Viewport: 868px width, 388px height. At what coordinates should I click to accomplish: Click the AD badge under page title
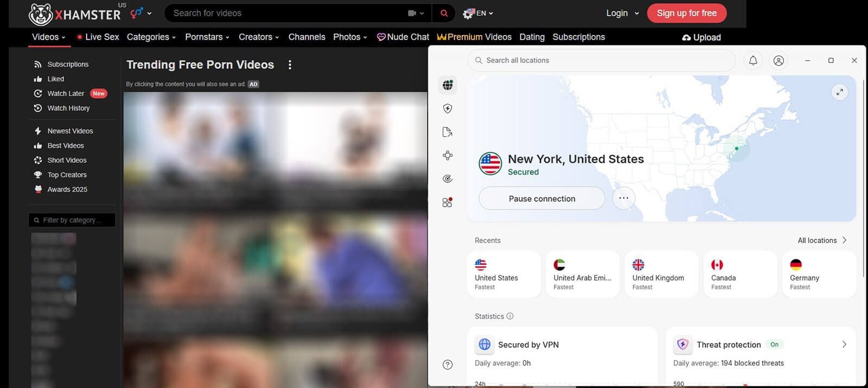pyautogui.click(x=253, y=84)
